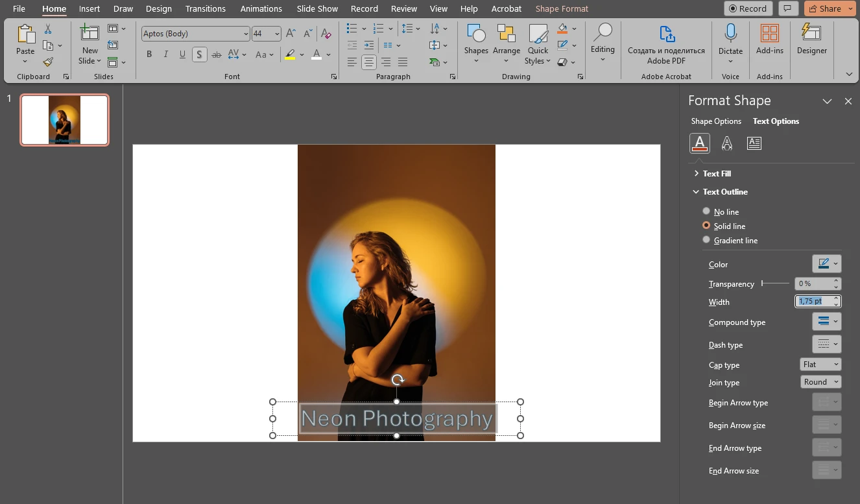This screenshot has height=504, width=860.
Task: Choose the No line option
Action: coord(706,211)
